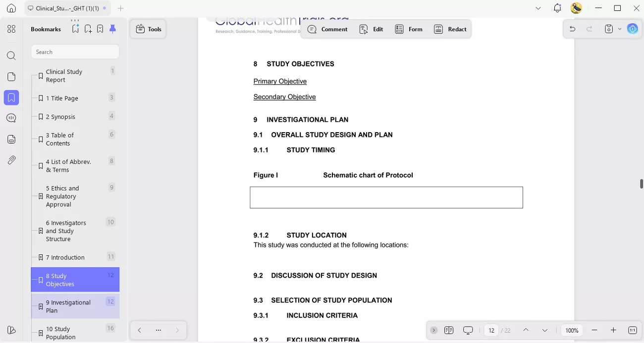Open the page Thumbnails panel
644x343 pixels.
coord(11,76)
